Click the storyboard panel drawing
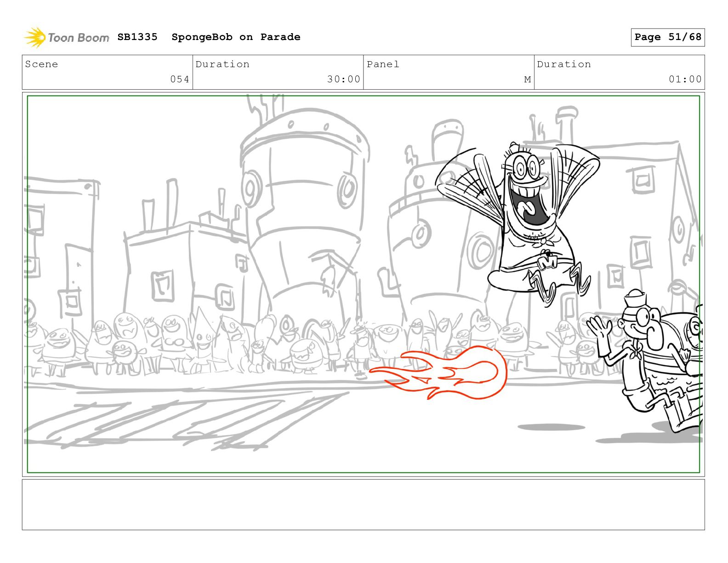 363,284
